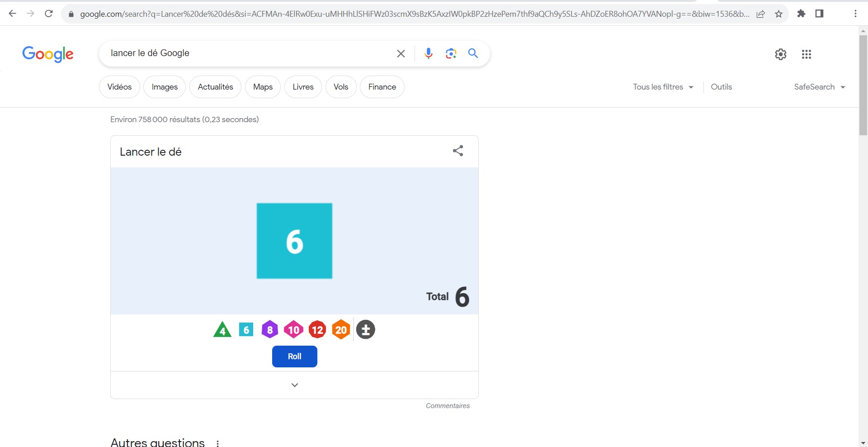This screenshot has height=447, width=868.
Task: Start a voice search with microphone
Action: (428, 53)
